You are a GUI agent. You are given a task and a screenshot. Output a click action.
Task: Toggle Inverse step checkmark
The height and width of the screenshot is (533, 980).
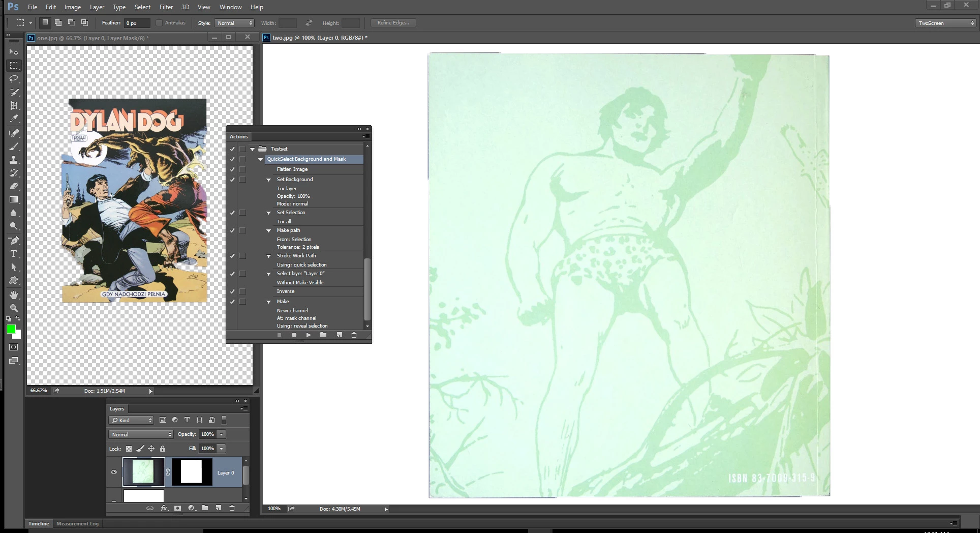[x=232, y=291]
